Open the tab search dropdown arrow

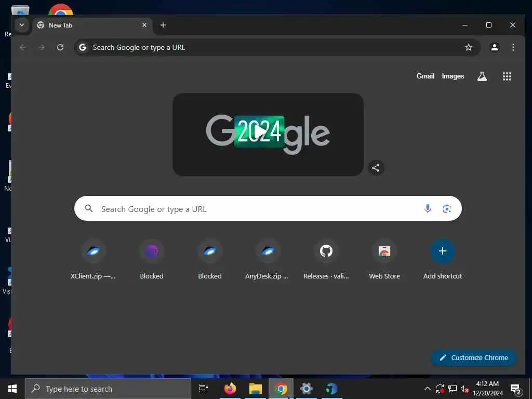22,25
